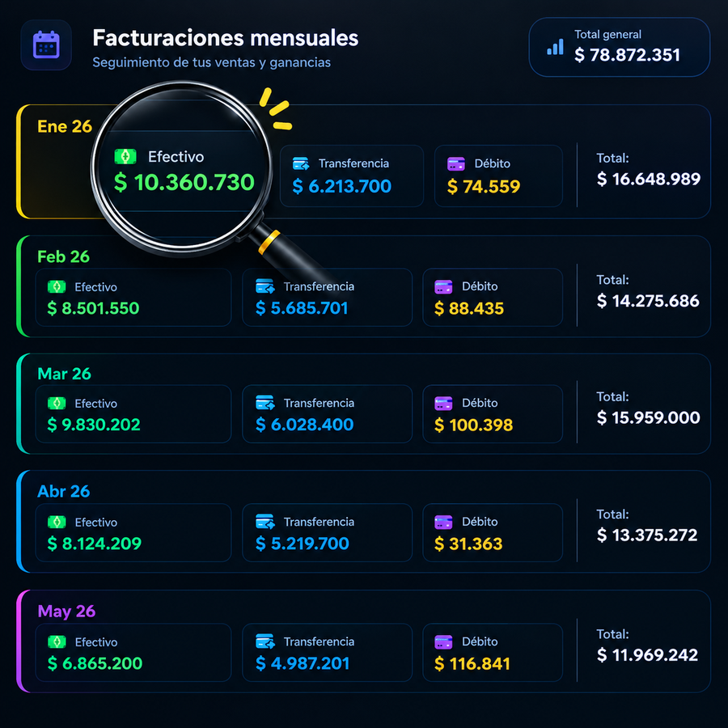Select the Mar 26 Transferencia $ 6.028.400 card
This screenshot has width=728, height=728.
coord(328,413)
